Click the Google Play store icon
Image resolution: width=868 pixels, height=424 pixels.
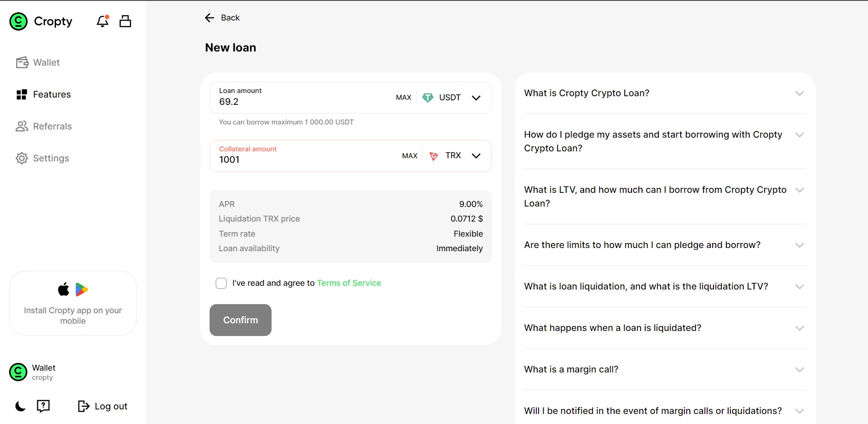[82, 290]
